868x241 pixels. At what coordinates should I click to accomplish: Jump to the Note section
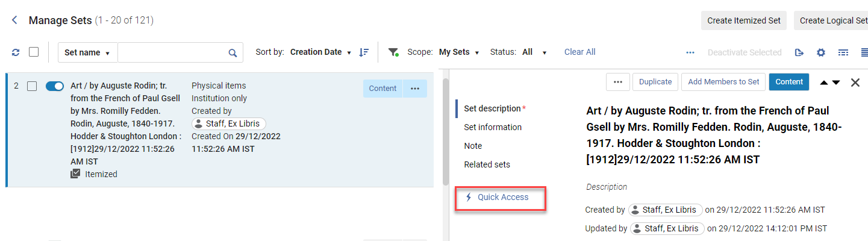473,146
